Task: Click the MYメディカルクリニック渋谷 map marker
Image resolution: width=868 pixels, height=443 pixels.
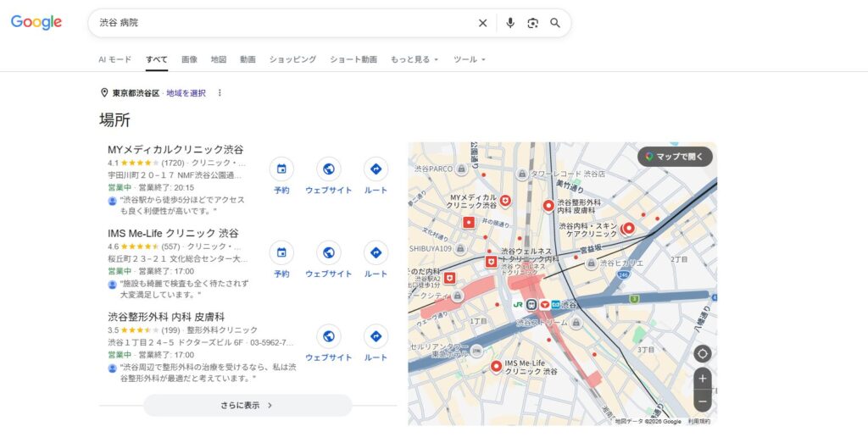Action: point(505,201)
